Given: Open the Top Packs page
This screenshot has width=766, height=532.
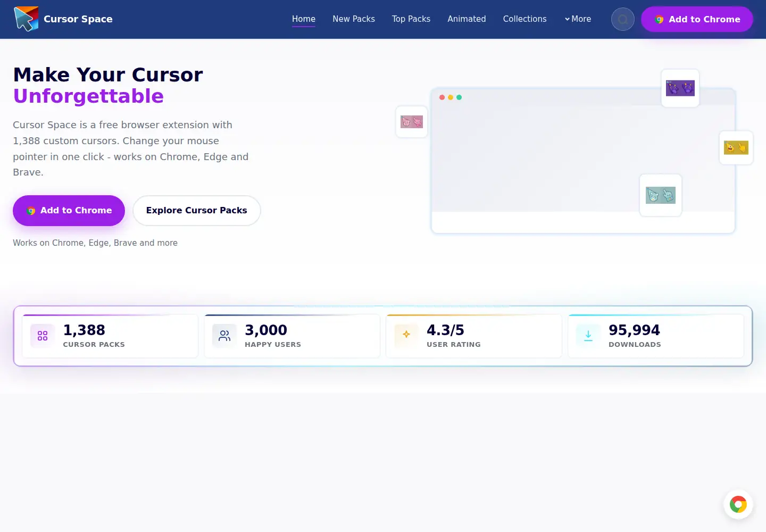Looking at the screenshot, I should [411, 19].
